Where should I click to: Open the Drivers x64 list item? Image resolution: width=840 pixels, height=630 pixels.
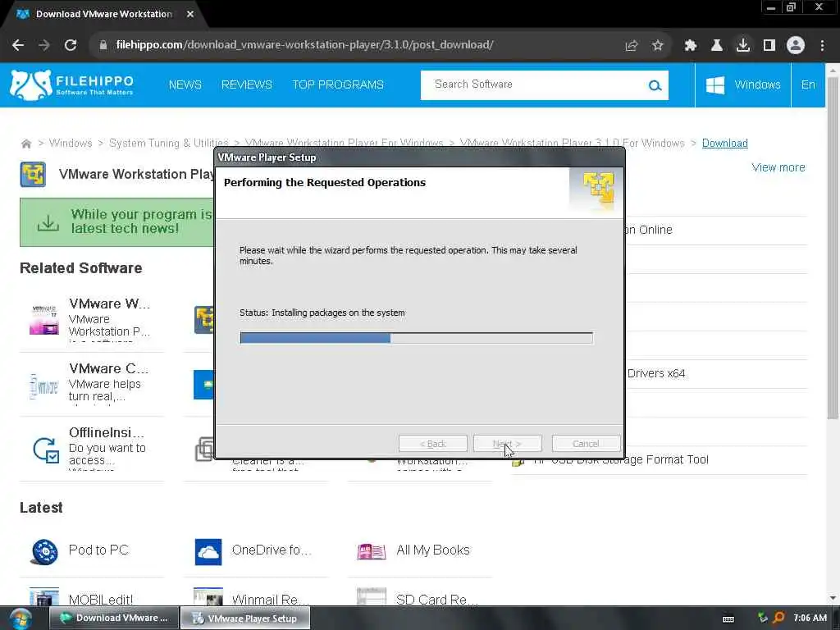pyautogui.click(x=655, y=374)
